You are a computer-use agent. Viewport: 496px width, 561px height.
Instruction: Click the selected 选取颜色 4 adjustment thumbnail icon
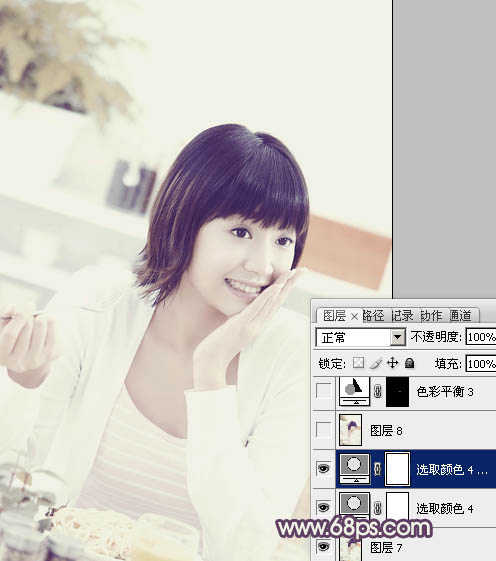[x=355, y=468]
